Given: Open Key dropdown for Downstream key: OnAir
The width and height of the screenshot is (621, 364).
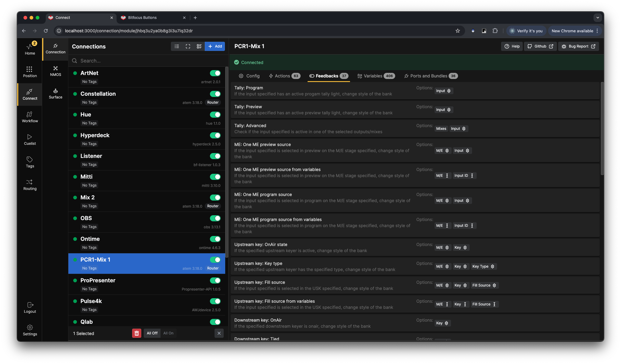Looking at the screenshot, I should click(442, 323).
